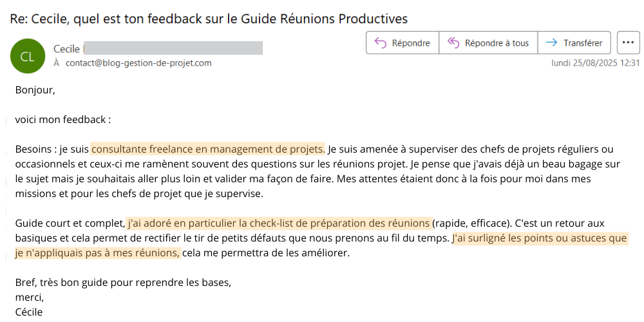Click the "À" recipient label

point(57,63)
